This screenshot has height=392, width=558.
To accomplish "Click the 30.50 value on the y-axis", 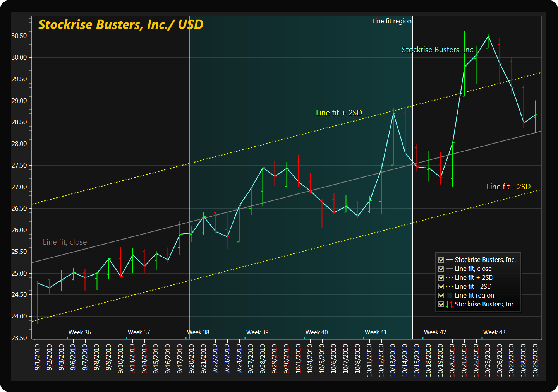I will (x=19, y=36).
